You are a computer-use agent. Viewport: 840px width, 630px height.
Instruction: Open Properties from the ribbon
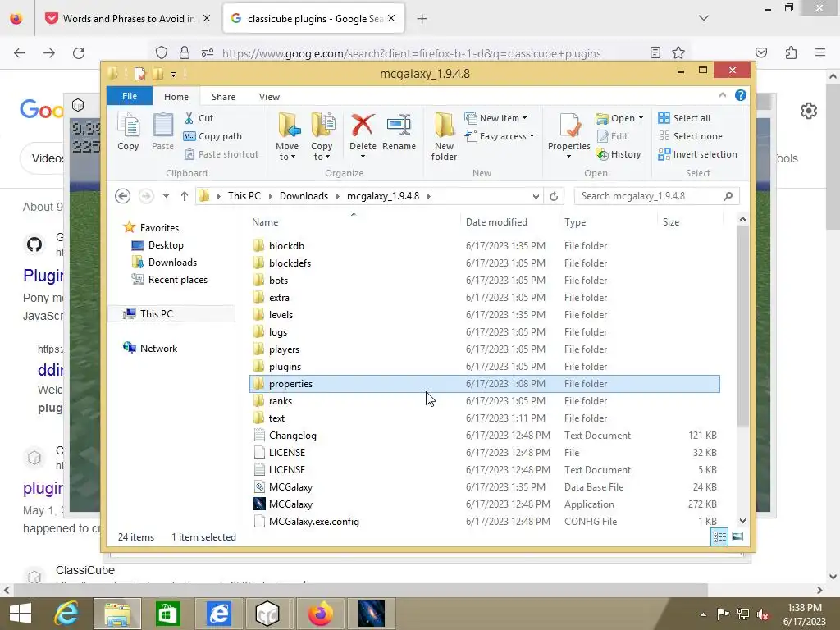point(569,135)
